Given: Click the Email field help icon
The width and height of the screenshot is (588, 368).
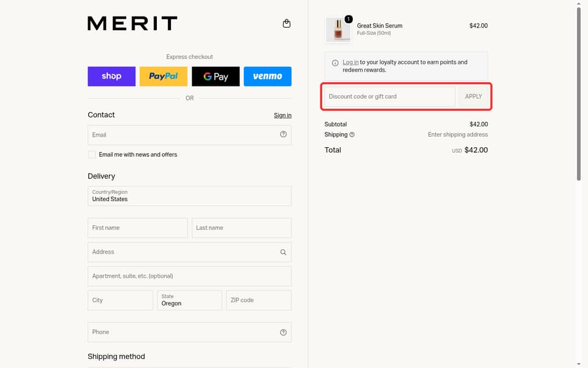Looking at the screenshot, I should click(283, 134).
